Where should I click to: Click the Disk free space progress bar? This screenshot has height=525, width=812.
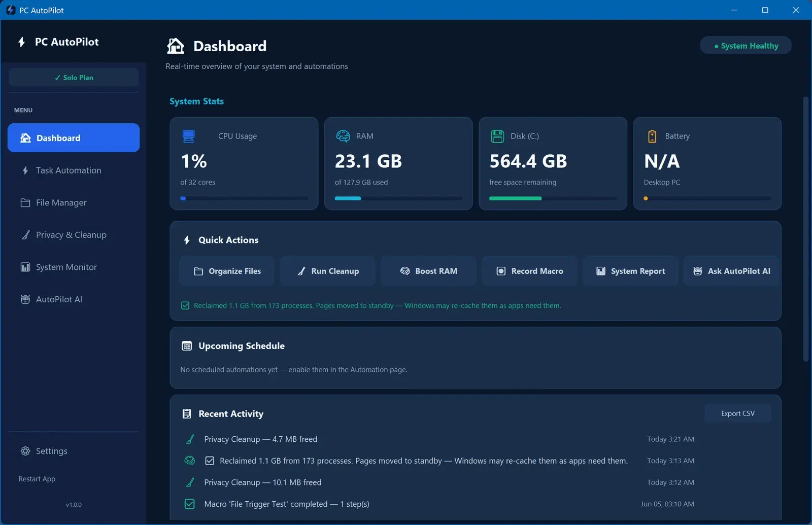pyautogui.click(x=553, y=198)
